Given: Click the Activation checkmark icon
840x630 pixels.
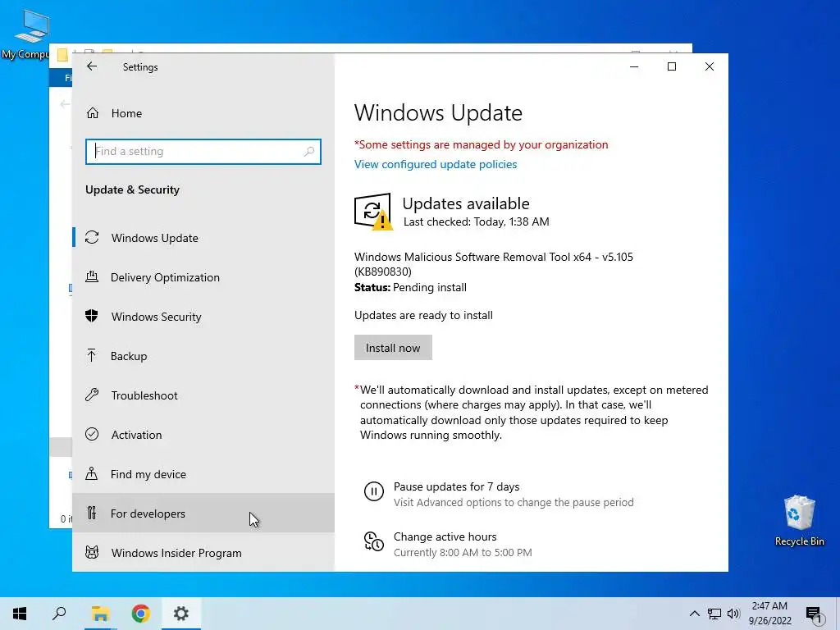Looking at the screenshot, I should [x=92, y=434].
